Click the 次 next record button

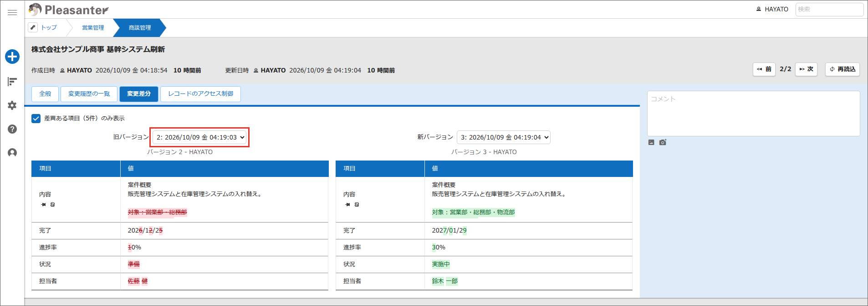point(807,69)
